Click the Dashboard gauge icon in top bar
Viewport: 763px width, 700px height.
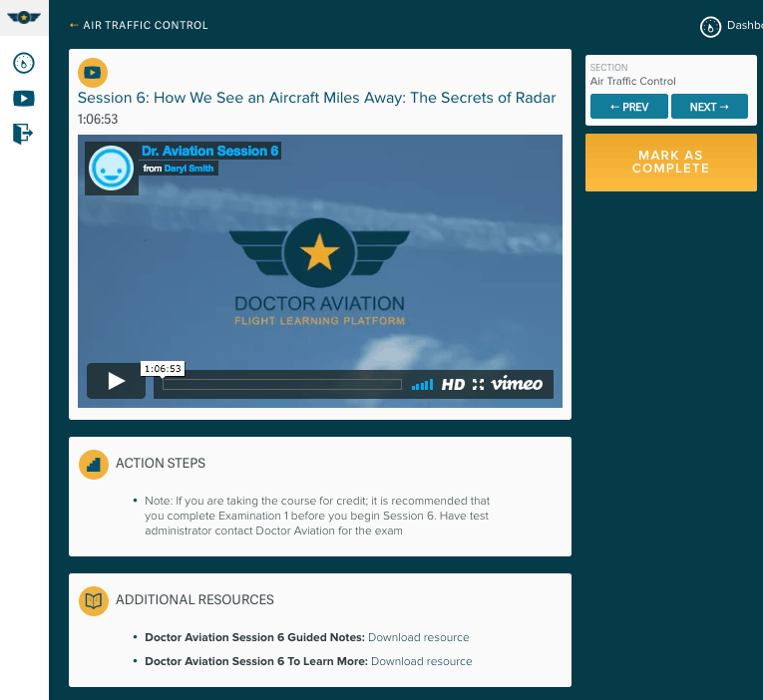[710, 27]
